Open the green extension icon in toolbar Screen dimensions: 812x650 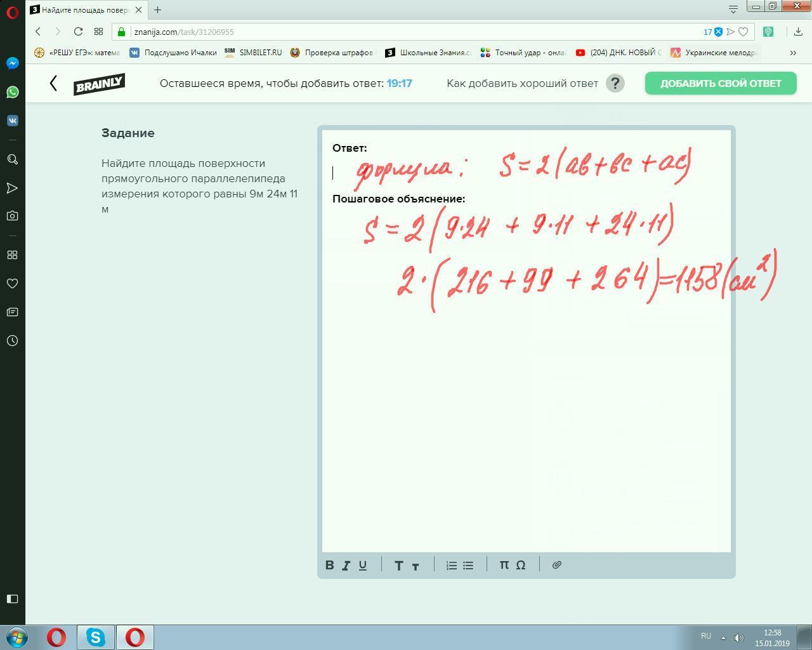pyautogui.click(x=768, y=32)
